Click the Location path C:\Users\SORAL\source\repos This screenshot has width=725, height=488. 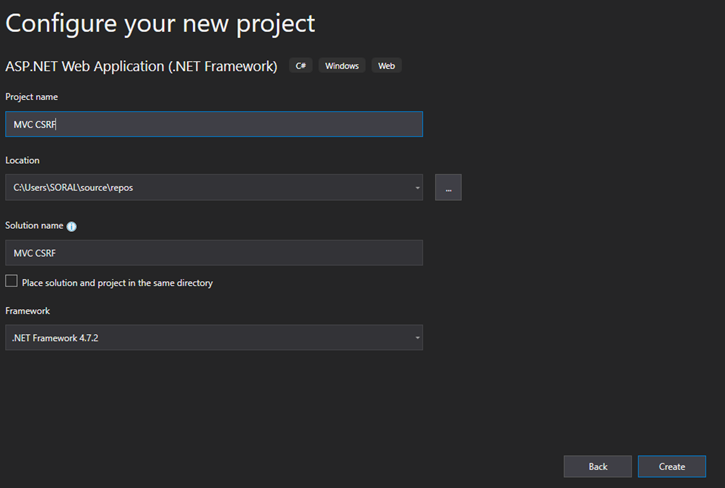[73, 188]
